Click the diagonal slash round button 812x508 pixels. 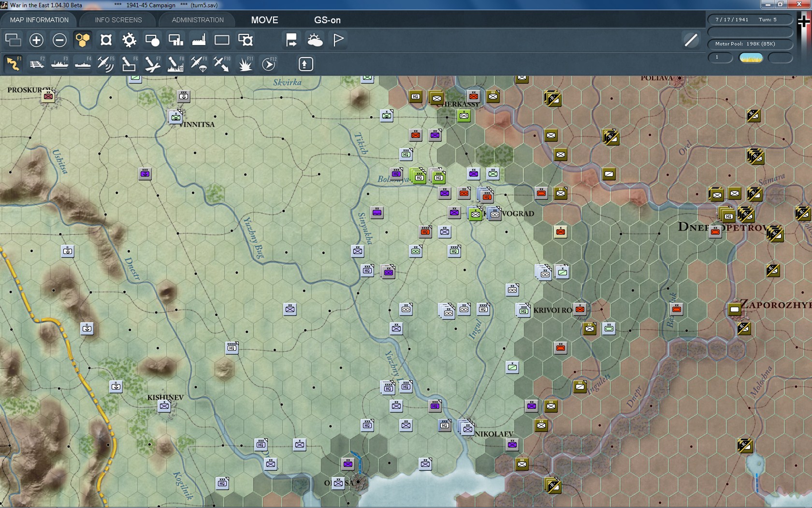pos(691,40)
